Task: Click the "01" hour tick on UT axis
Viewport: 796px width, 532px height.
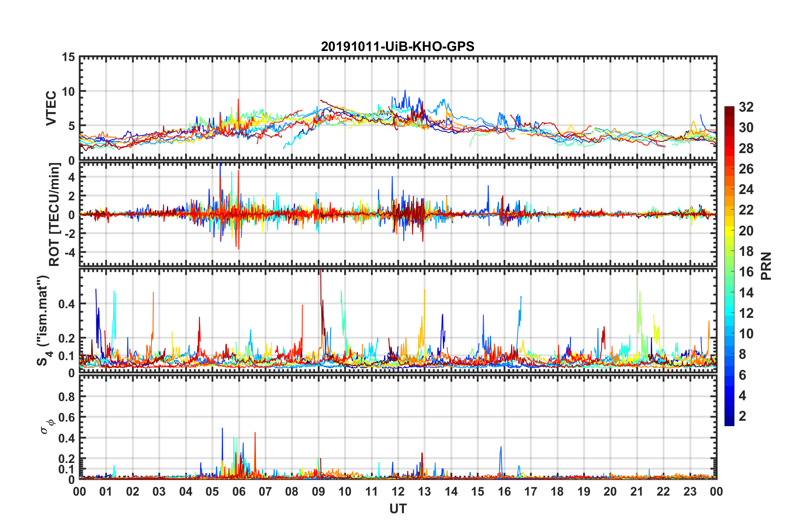Action: pos(106,491)
